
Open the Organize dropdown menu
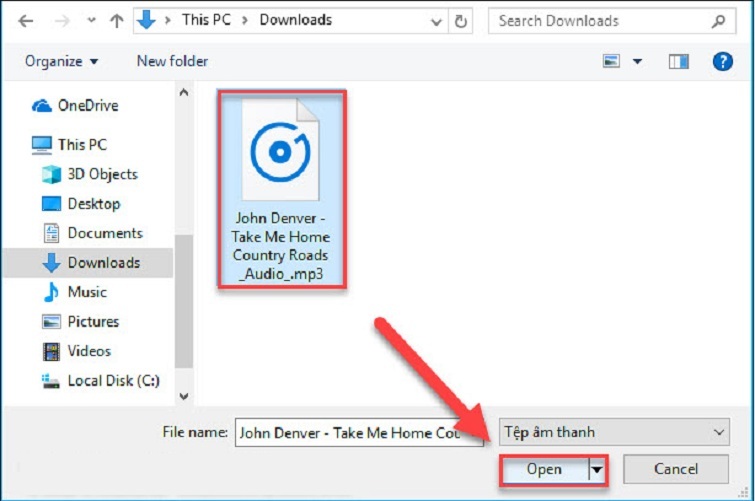[61, 61]
